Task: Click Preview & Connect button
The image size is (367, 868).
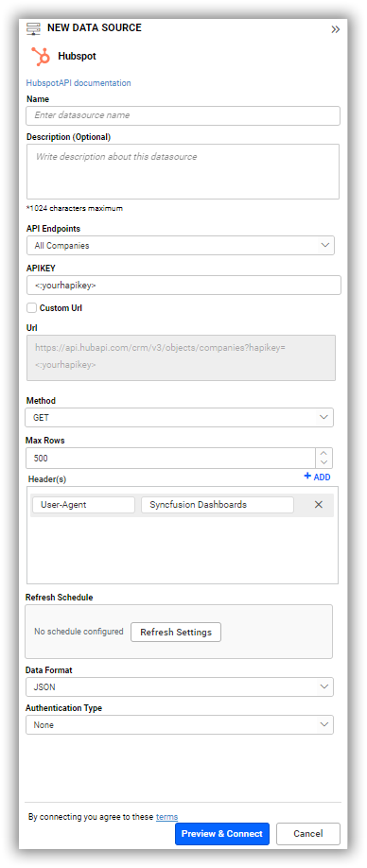Action: click(x=222, y=834)
